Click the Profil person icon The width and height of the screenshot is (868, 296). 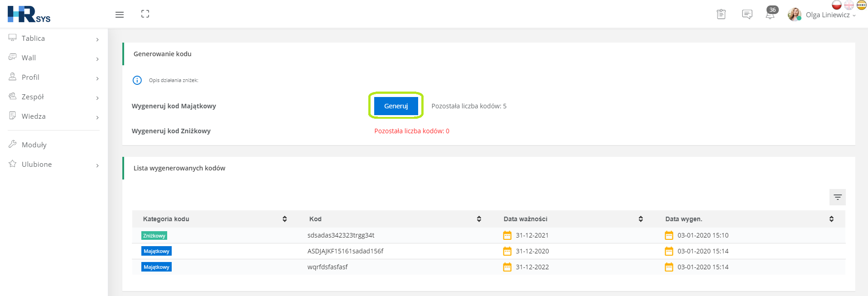pos(13,77)
